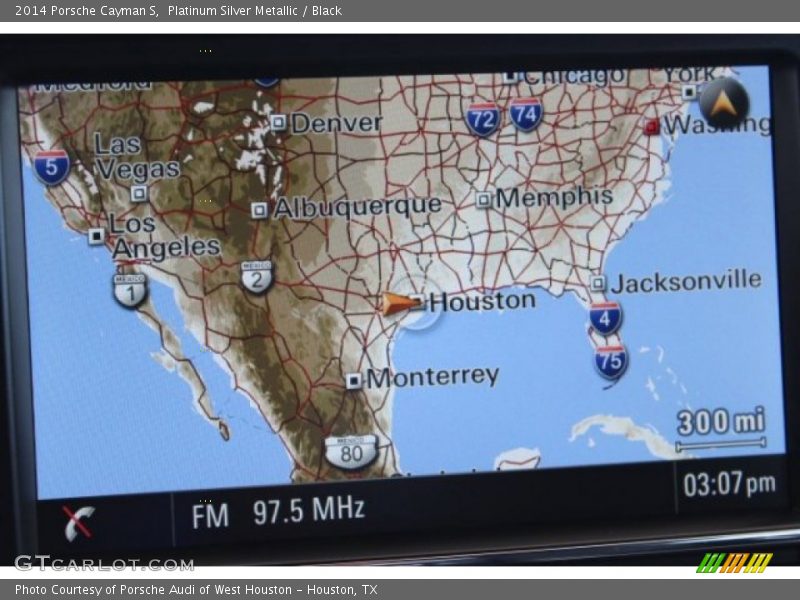800x600 pixels.
Task: Click the photo courtesy caption text
Action: point(196,590)
